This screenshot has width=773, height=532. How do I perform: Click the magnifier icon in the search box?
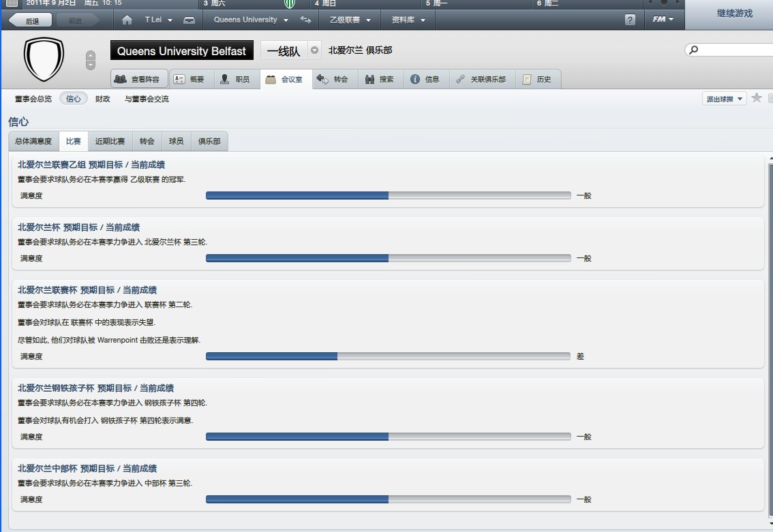pos(694,50)
